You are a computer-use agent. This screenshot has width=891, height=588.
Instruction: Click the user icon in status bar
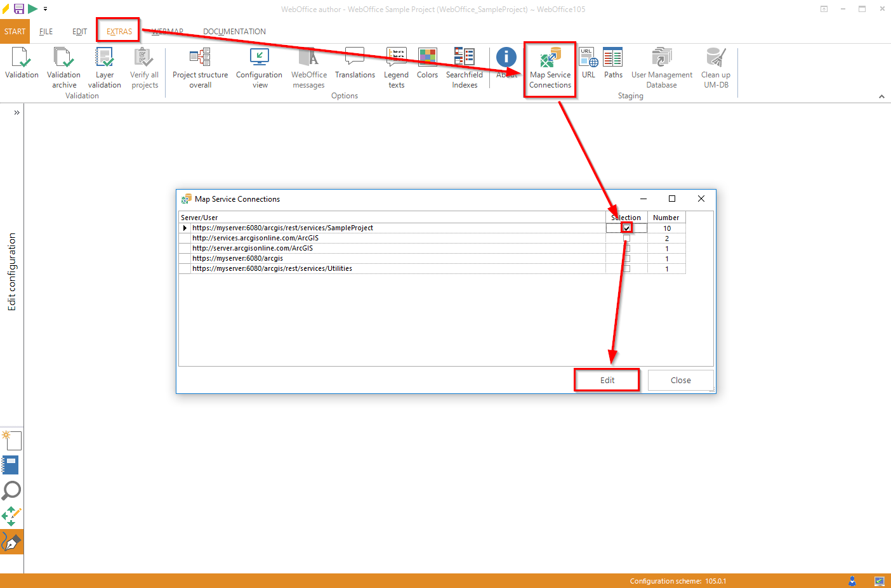point(852,581)
